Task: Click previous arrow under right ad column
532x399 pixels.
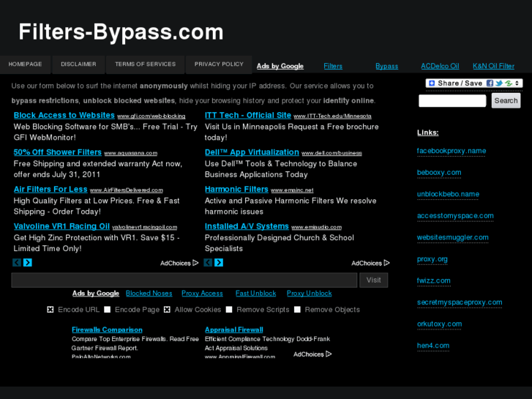Action: tap(208, 263)
